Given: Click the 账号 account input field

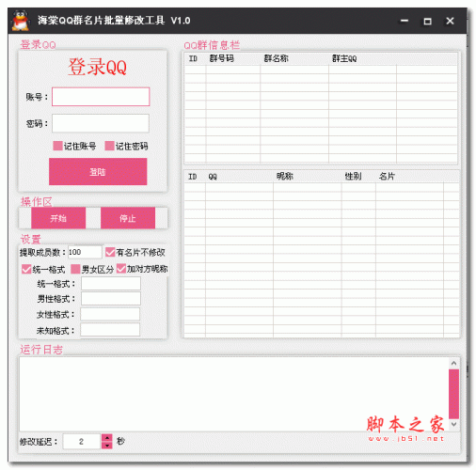Looking at the screenshot, I should click(x=101, y=97).
